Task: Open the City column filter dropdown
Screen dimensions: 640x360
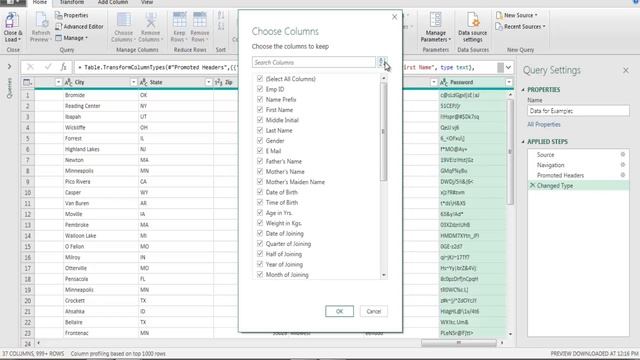Action: (133, 82)
